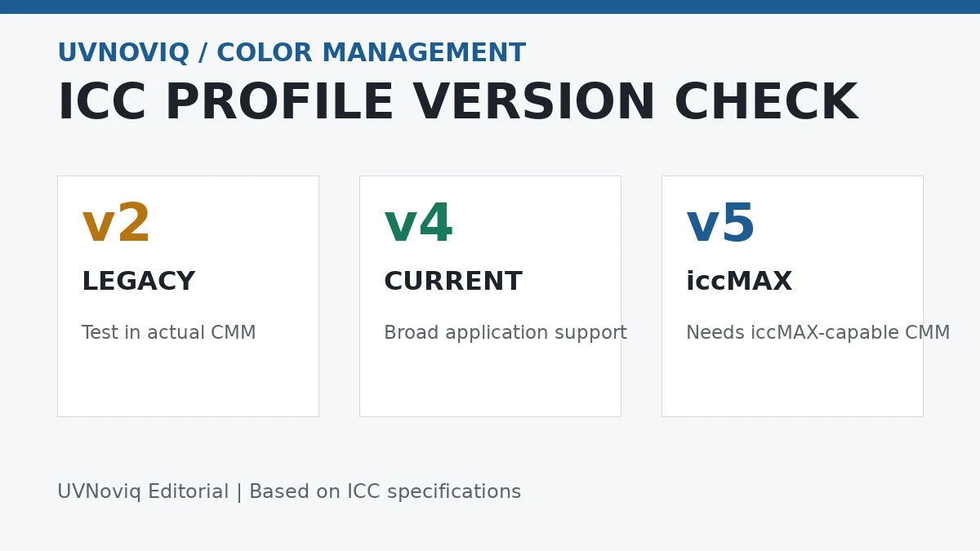Viewport: 980px width, 551px height.
Task: Select the CURRENT heading
Action: click(x=453, y=282)
